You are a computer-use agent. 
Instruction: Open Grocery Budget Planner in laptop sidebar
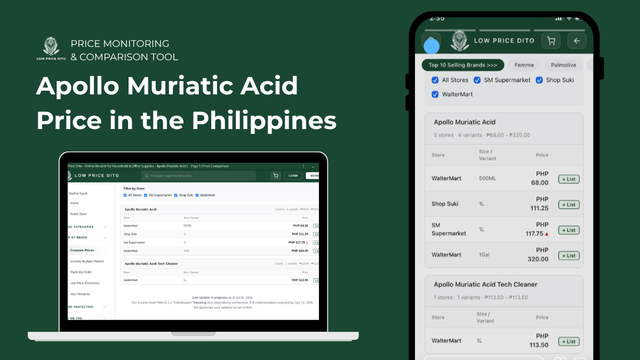tap(87, 261)
